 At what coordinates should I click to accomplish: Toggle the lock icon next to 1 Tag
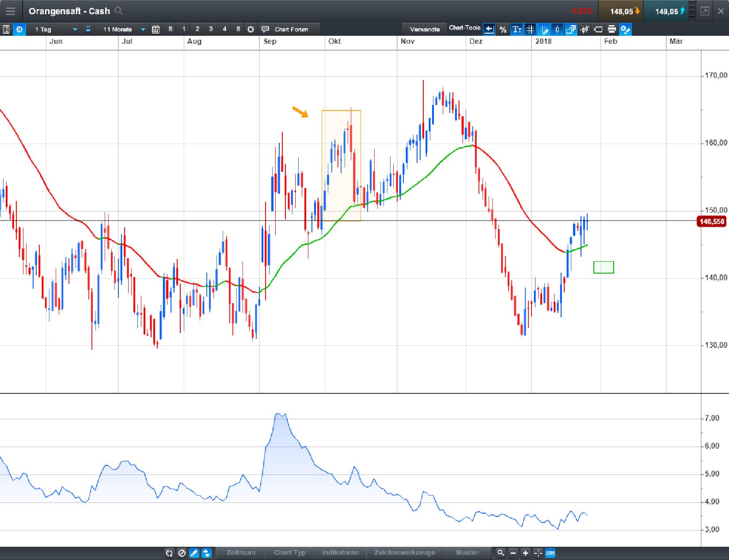[x=88, y=29]
